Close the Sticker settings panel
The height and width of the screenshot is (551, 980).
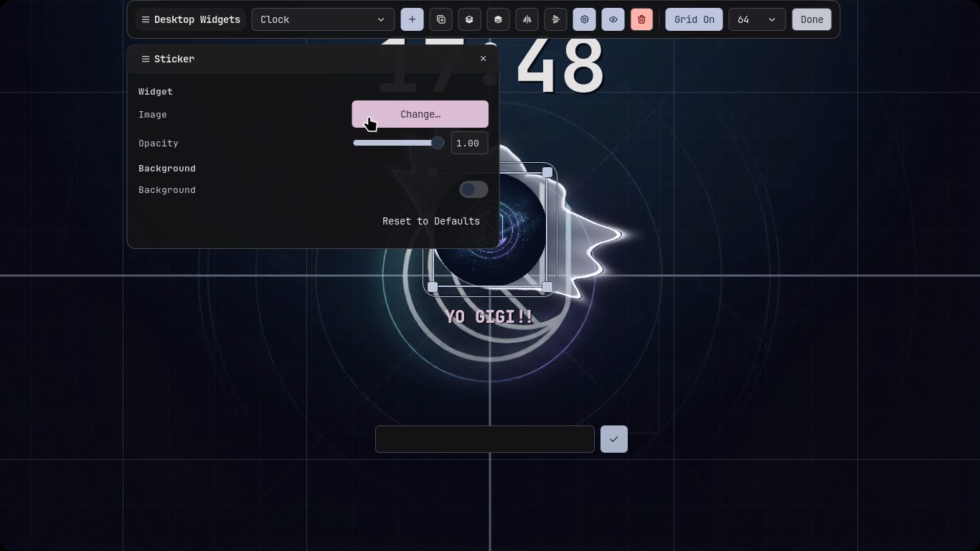pos(483,59)
